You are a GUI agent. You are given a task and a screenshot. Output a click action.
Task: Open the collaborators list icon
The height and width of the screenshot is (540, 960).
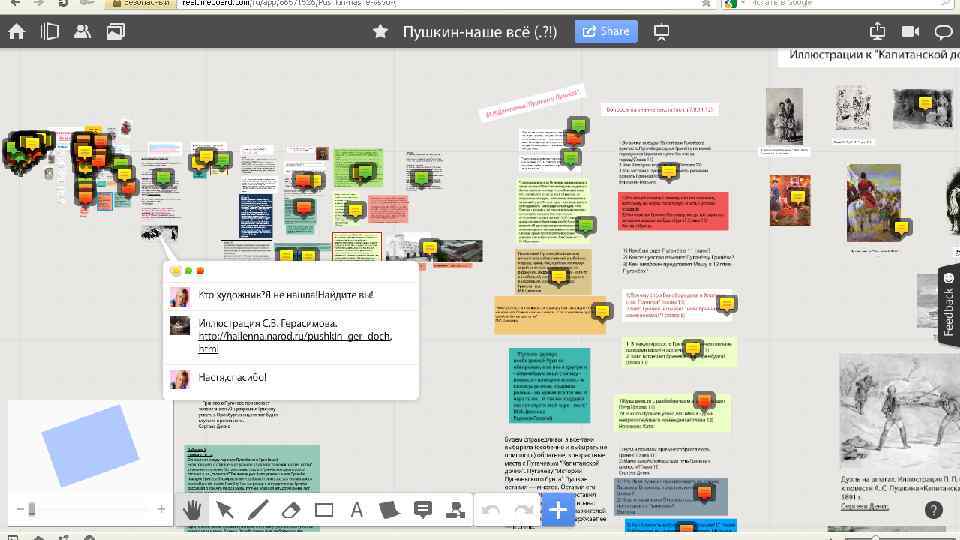point(82,31)
